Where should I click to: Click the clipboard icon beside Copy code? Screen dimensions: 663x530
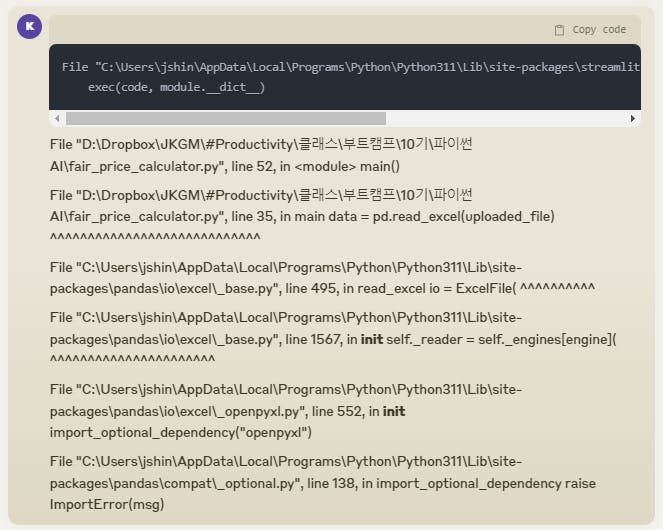pyautogui.click(x=559, y=30)
